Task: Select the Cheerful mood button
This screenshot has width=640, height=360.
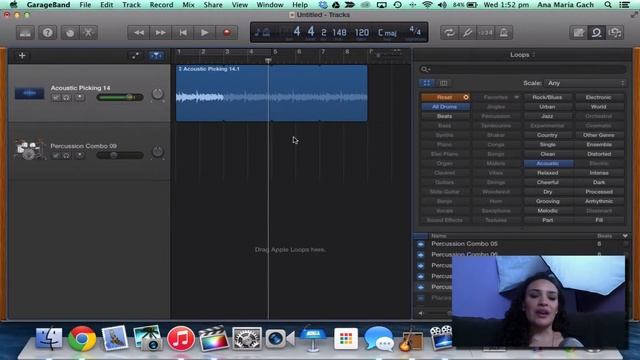Action: click(547, 182)
